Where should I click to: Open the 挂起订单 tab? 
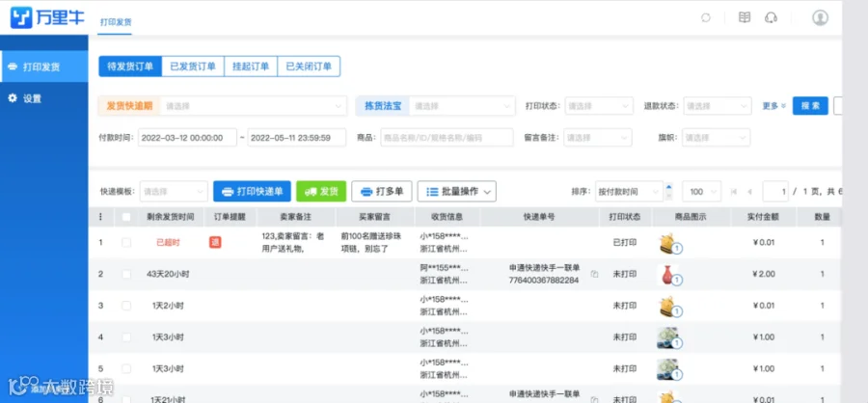[x=251, y=67]
